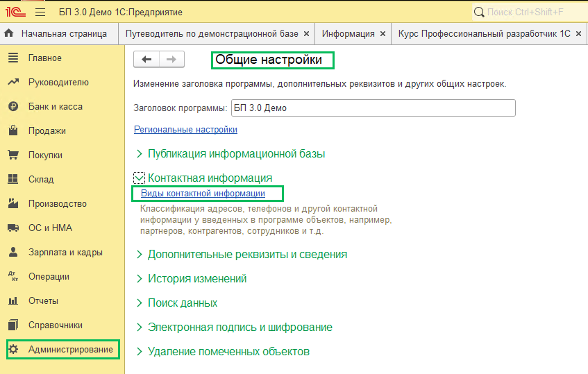This screenshot has height=374, width=588.
Task: Click the Покупки cart icon
Action: [x=13, y=155]
